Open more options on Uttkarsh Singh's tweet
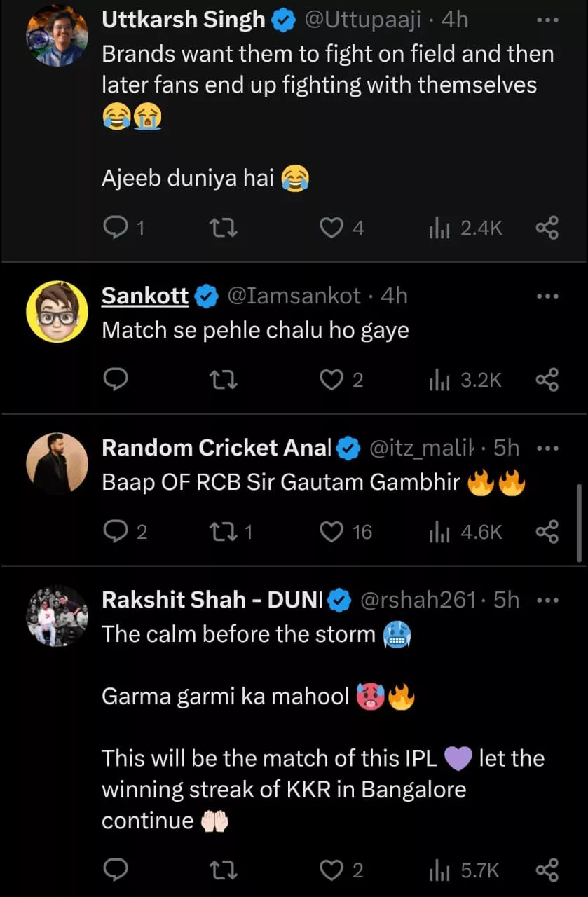This screenshot has height=897, width=588. [547, 20]
